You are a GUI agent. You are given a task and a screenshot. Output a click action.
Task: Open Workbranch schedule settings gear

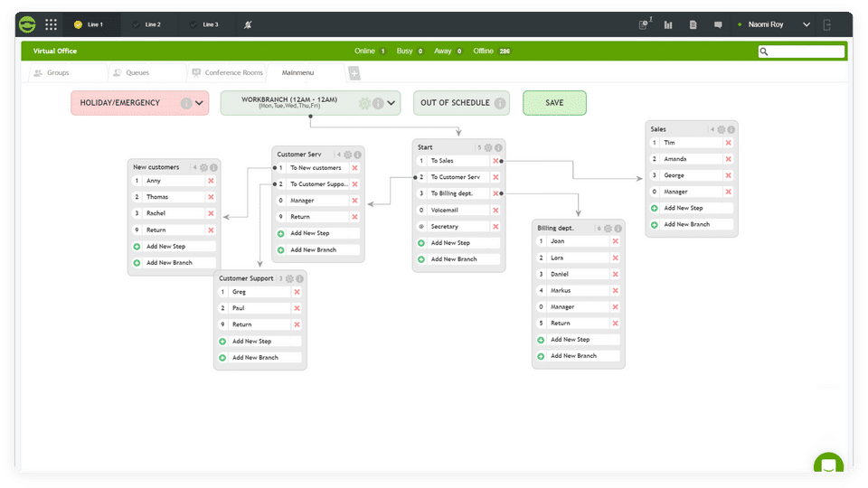(x=364, y=103)
